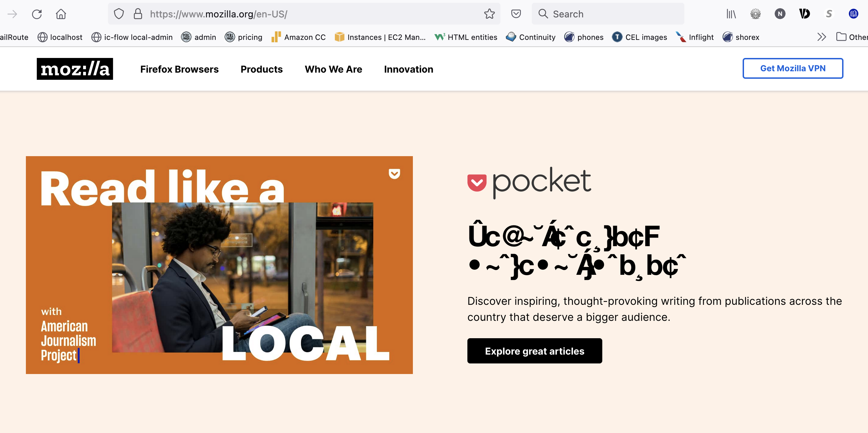Bookmark this page with the star icon
Image resolution: width=868 pixels, height=433 pixels.
[489, 14]
